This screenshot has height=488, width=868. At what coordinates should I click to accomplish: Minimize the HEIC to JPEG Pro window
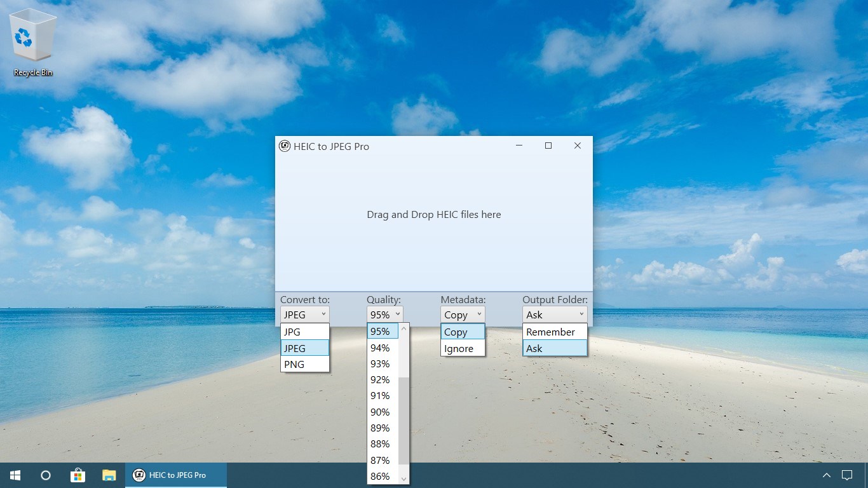[519, 146]
